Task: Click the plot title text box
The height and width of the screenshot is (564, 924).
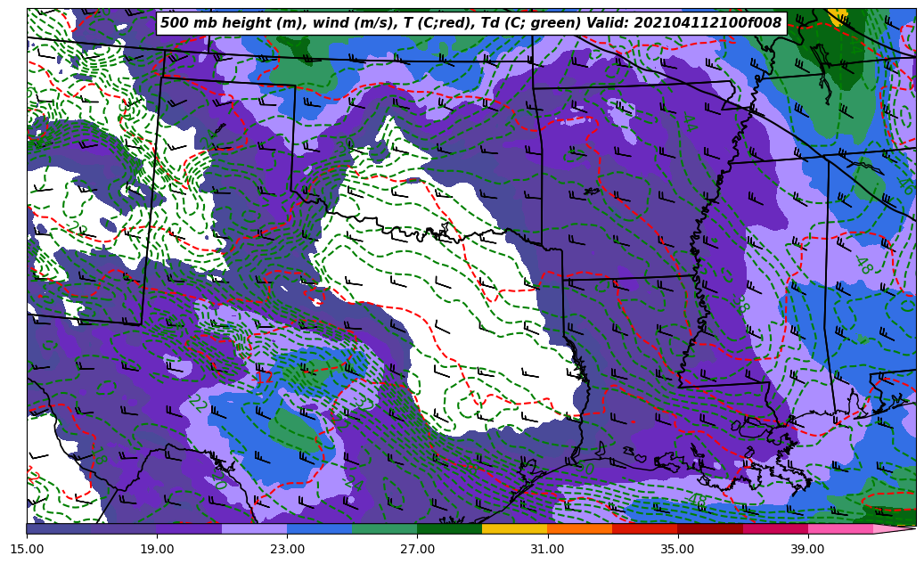Action: tap(470, 23)
